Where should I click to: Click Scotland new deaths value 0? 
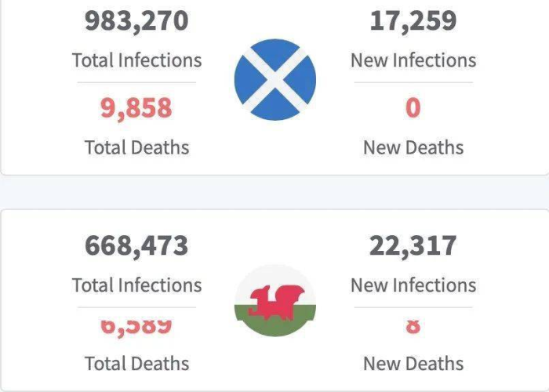pyautogui.click(x=413, y=108)
